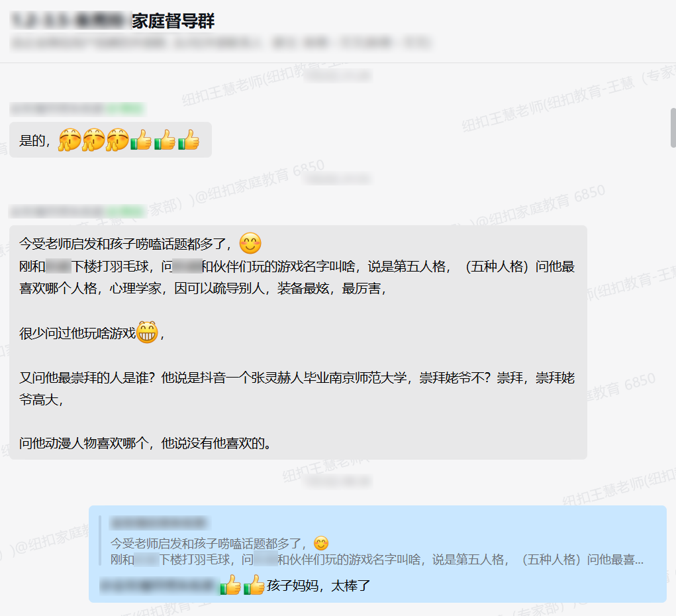Click the blurred group description under the title
The height and width of the screenshot is (616, 676).
tap(220, 42)
